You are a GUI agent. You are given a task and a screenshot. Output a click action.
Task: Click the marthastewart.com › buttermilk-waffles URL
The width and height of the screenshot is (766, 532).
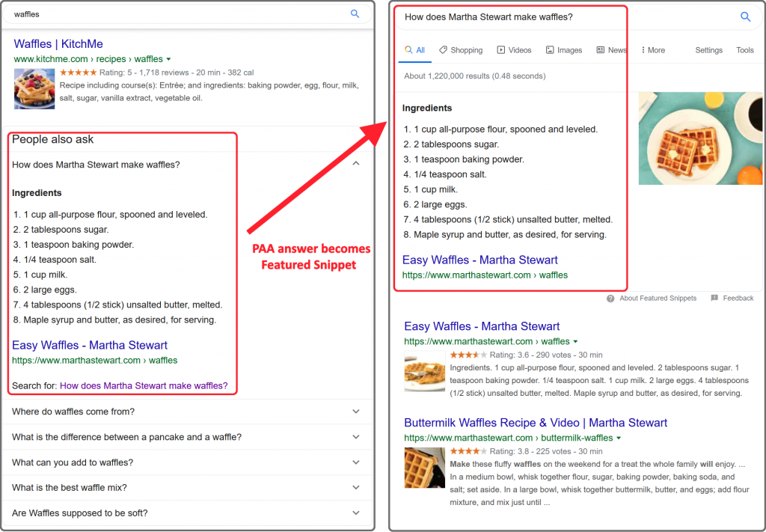click(508, 438)
